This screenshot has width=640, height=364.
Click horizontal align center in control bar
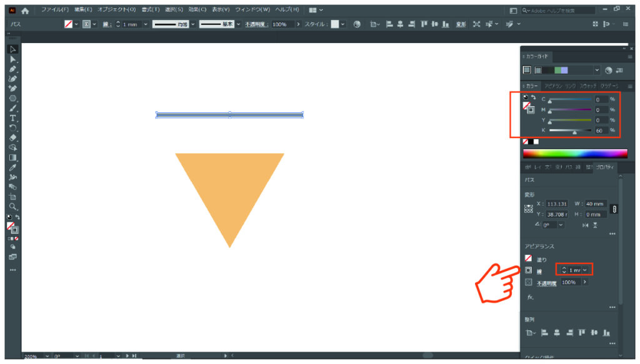[x=401, y=24]
